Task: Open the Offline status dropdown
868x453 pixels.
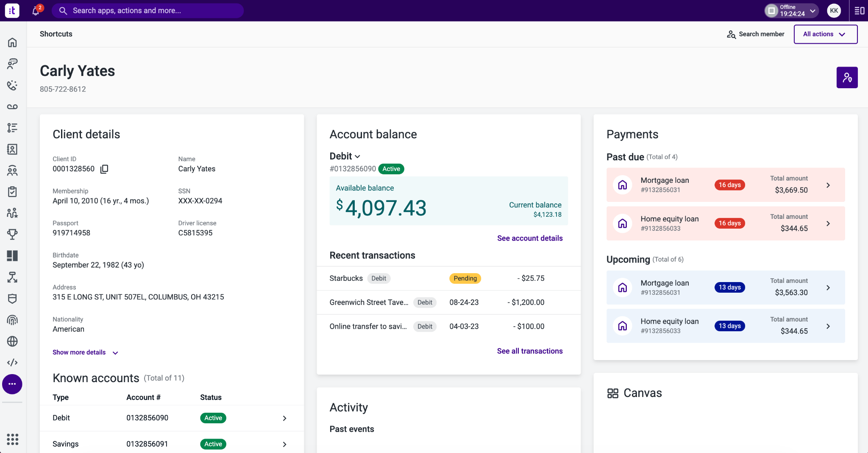Action: tap(791, 11)
